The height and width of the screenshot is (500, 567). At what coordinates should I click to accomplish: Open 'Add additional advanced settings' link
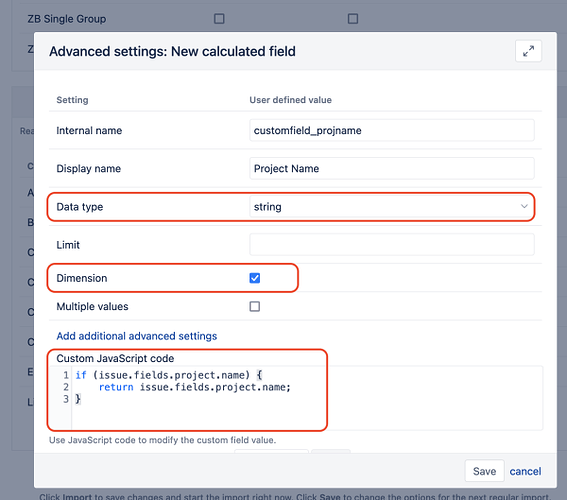[x=137, y=336]
